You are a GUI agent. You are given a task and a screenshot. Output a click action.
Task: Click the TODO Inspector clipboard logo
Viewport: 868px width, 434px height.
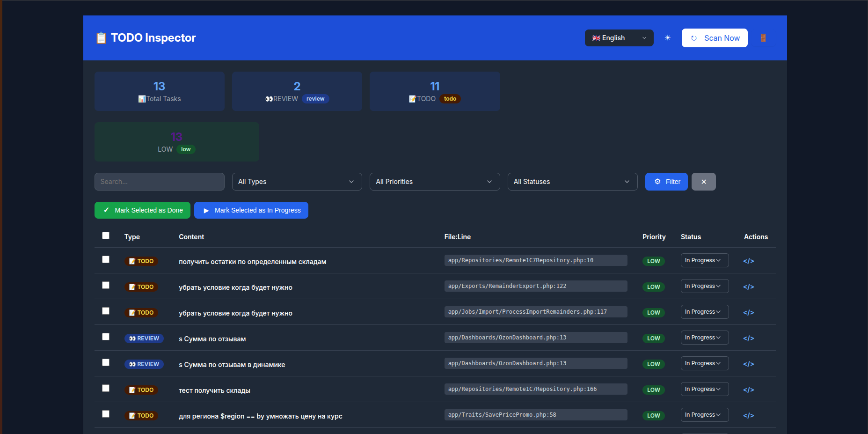[101, 37]
